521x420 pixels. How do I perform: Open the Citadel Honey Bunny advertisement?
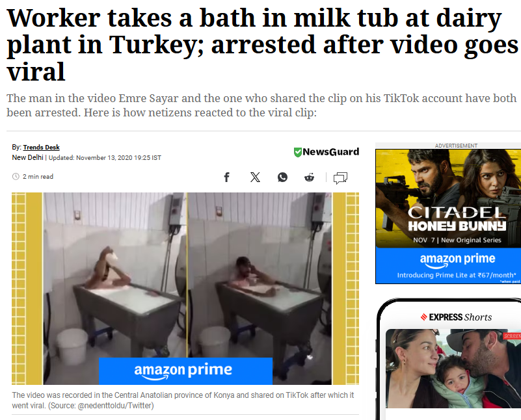pos(448,198)
